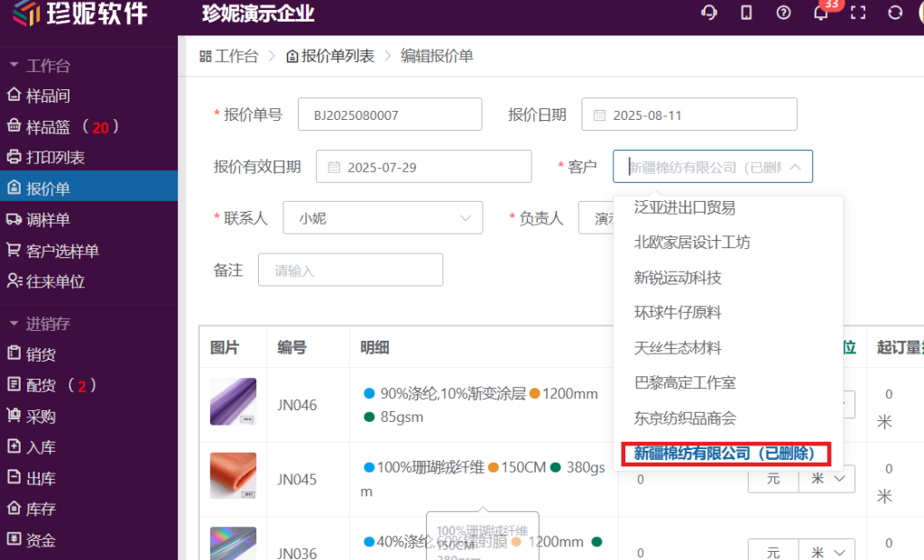Click the calendar icon in 报价有效日期 field
924x560 pixels.
334,167
